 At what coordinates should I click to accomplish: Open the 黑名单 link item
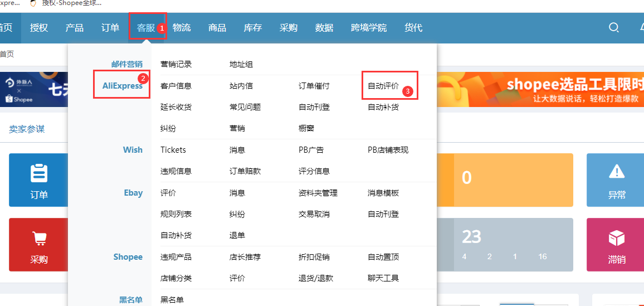pos(172,300)
